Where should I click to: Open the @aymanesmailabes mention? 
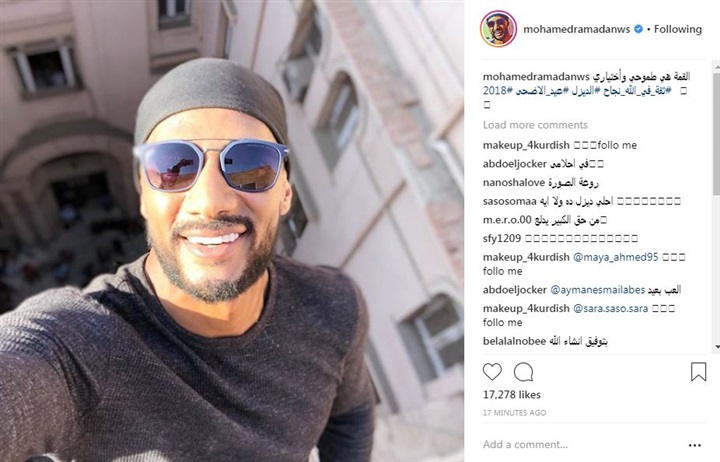click(597, 290)
